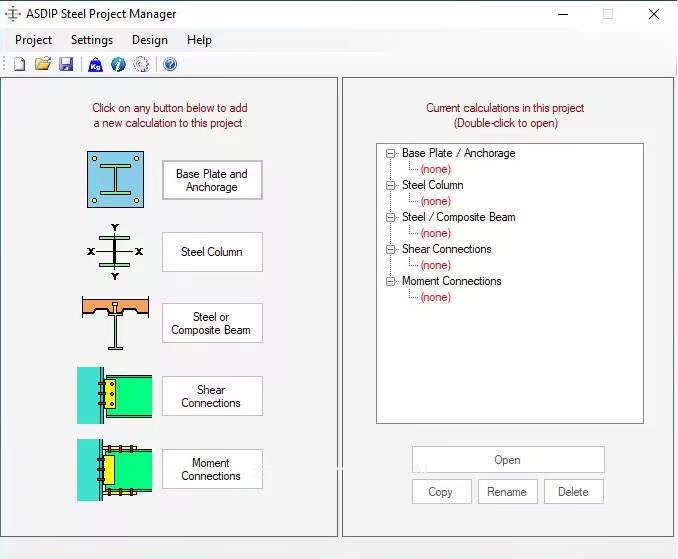The height and width of the screenshot is (559, 678).
Task: Add a Shear Connections calculation
Action: 212,396
